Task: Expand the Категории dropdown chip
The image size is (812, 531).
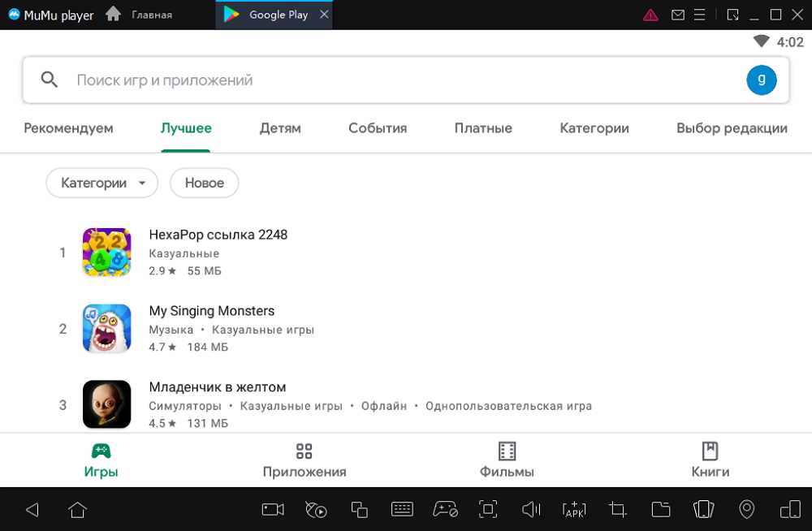Action: point(102,183)
